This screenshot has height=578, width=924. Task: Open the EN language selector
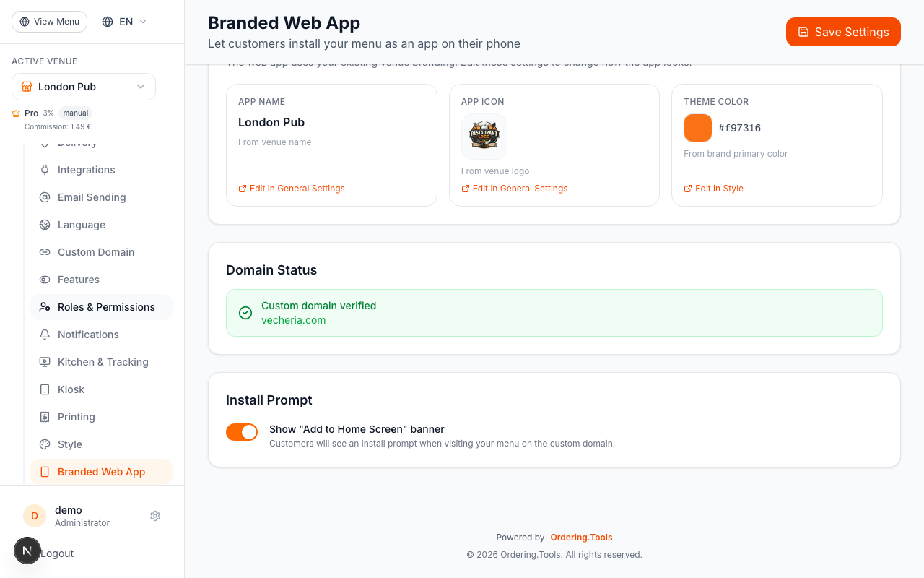pos(124,22)
